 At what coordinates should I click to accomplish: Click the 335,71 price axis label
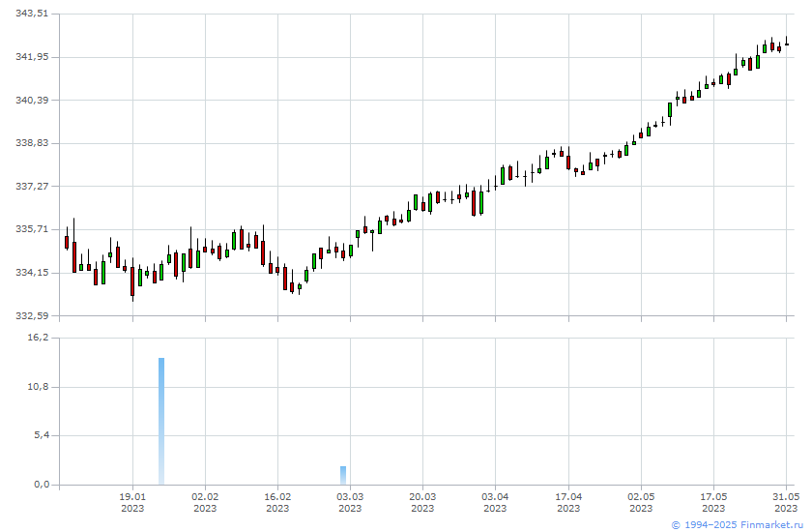[x=32, y=228]
